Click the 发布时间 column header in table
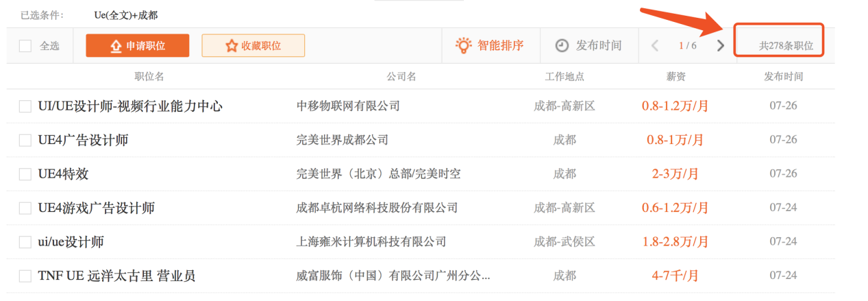Viewport: 868px width, 301px height. tap(783, 76)
